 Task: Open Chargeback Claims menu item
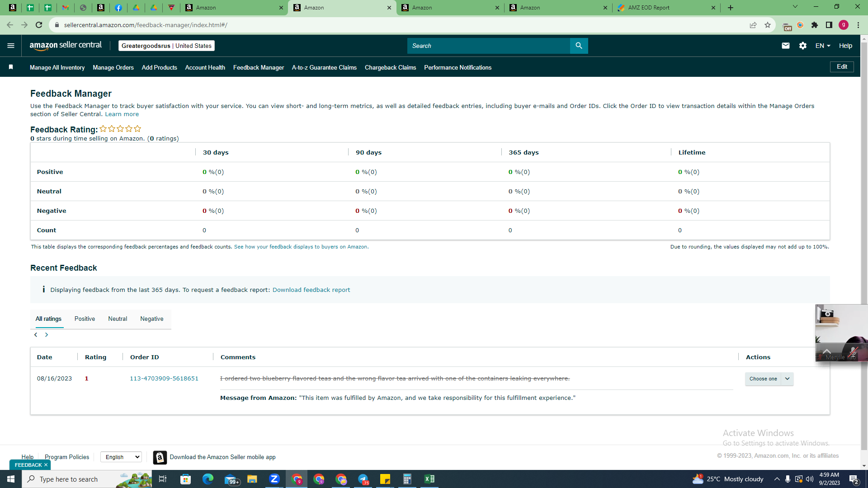click(x=390, y=67)
